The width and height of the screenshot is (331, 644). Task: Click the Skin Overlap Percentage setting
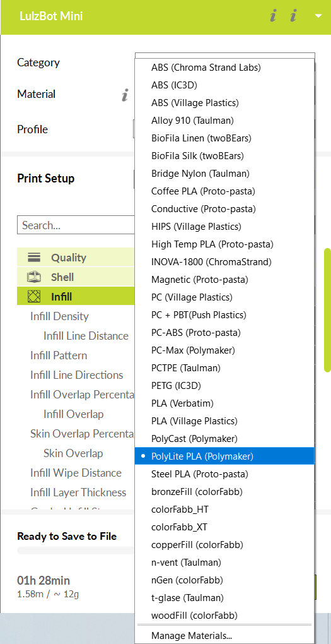(83, 434)
